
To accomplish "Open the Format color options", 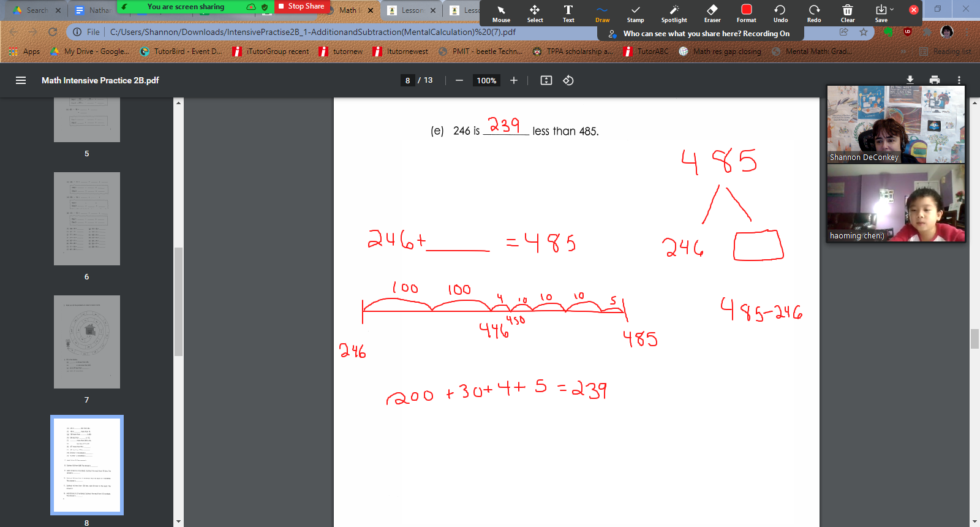I will (746, 13).
